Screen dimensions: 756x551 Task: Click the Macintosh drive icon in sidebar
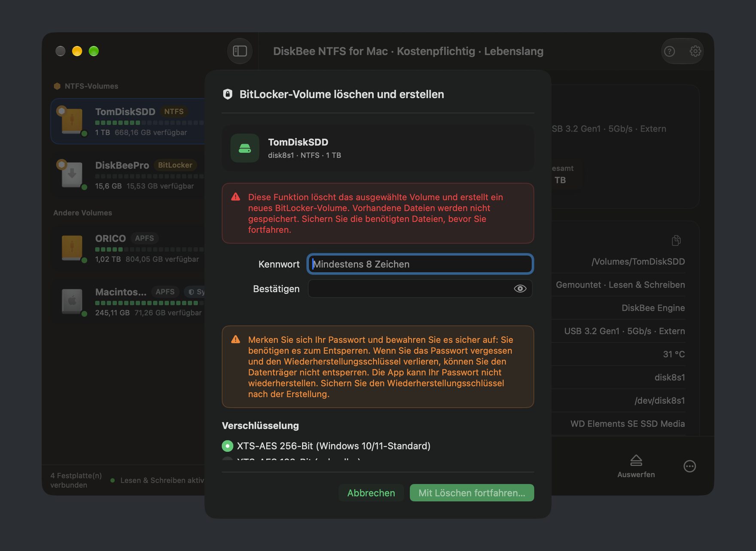pyautogui.click(x=72, y=301)
